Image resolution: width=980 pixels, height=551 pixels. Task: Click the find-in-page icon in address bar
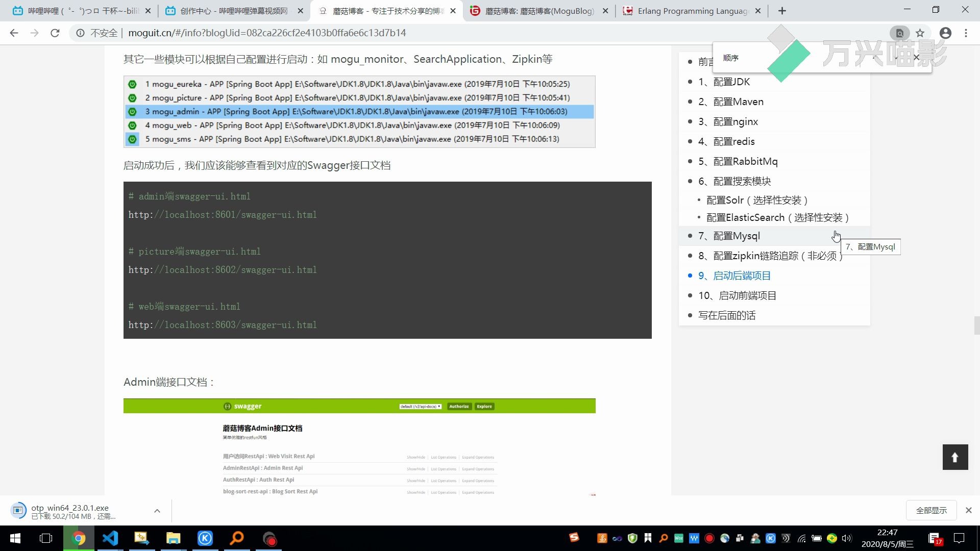coord(900,33)
